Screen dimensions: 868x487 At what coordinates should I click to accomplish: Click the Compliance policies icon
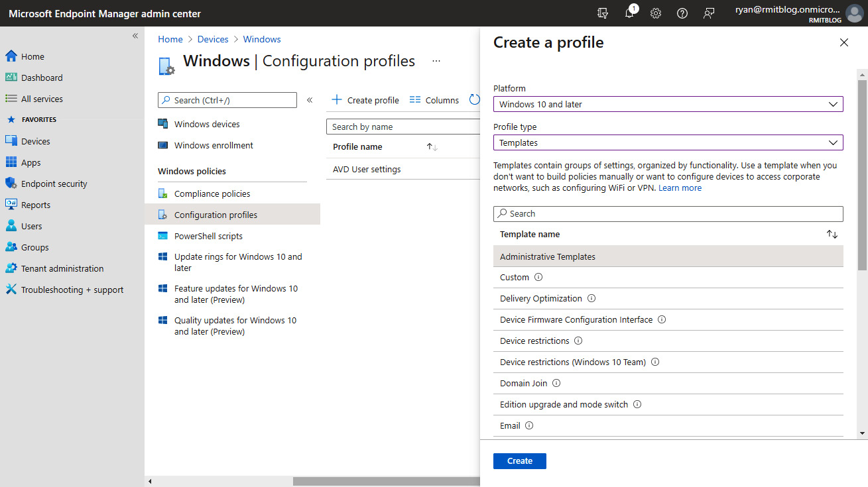pyautogui.click(x=163, y=193)
